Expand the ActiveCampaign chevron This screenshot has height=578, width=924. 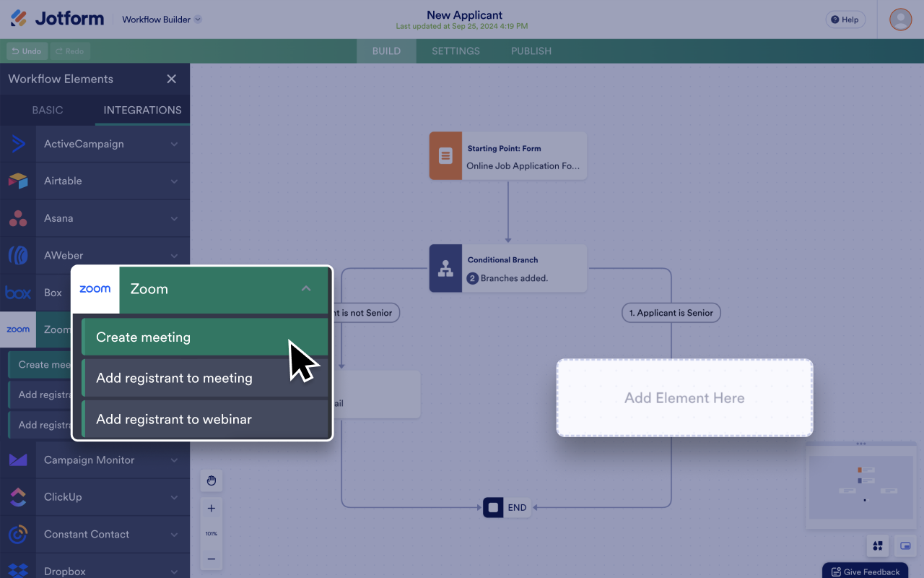(x=174, y=144)
